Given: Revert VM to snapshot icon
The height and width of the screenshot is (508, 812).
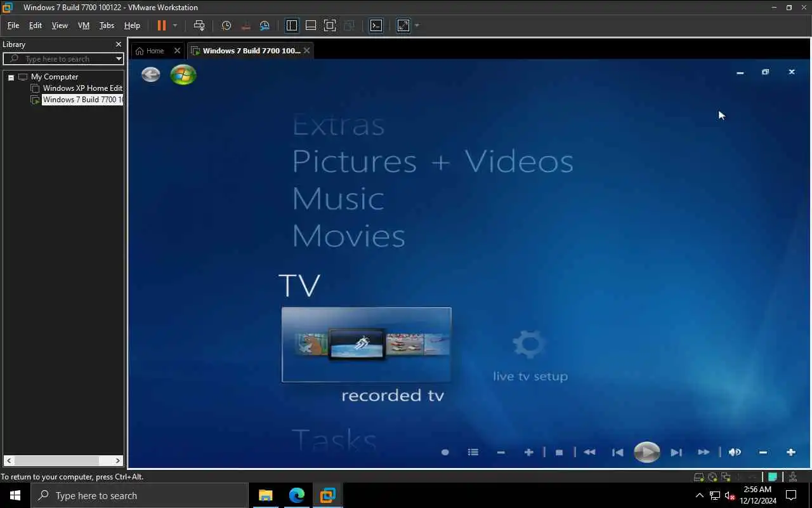Looking at the screenshot, I should pos(246,25).
